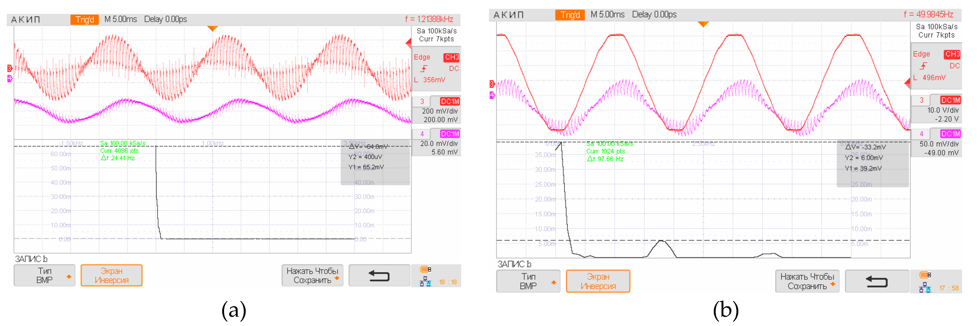
Task: Open Нажать Чтобы Сохранить on left screen
Action: (x=312, y=275)
